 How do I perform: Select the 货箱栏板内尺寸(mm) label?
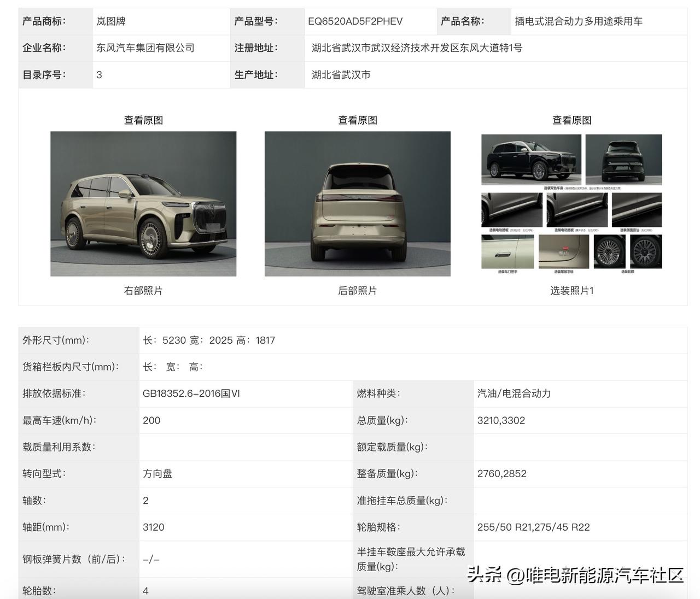pyautogui.click(x=71, y=367)
